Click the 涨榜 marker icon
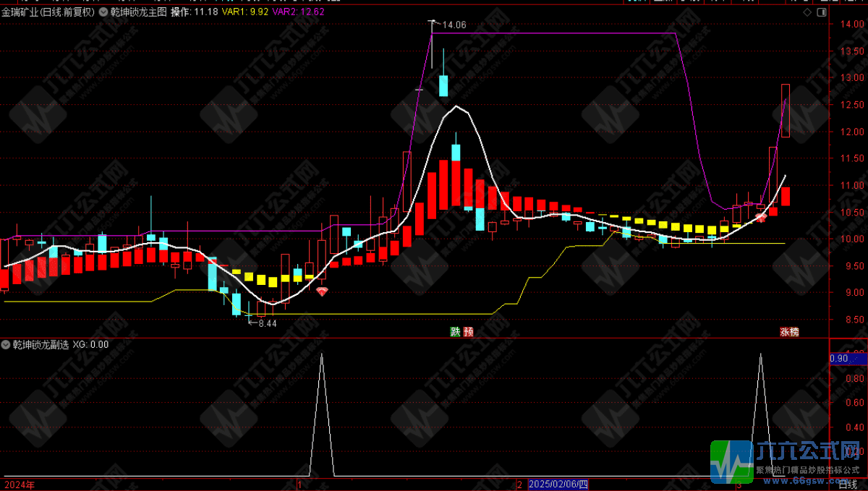The image size is (868, 491). click(x=789, y=332)
